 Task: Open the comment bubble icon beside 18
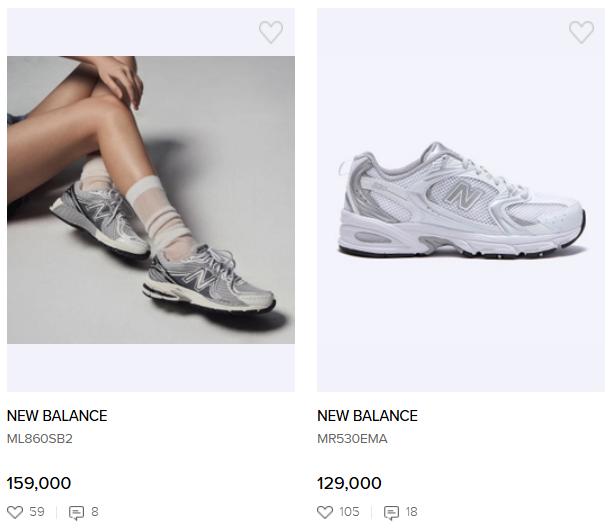(x=391, y=513)
